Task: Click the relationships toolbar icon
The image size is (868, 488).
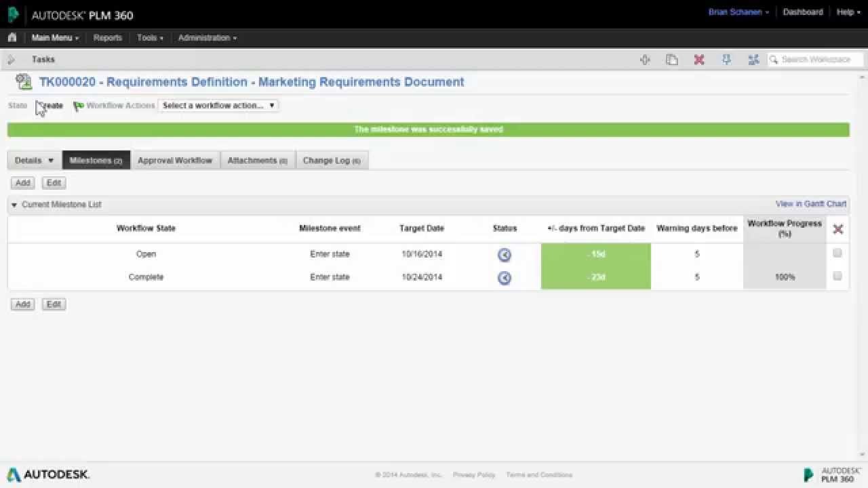Action: 753,60
